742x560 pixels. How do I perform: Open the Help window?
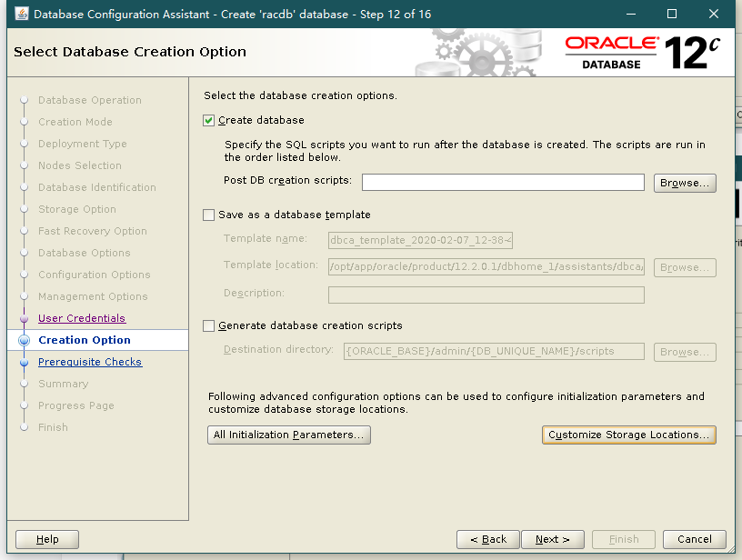point(47,540)
